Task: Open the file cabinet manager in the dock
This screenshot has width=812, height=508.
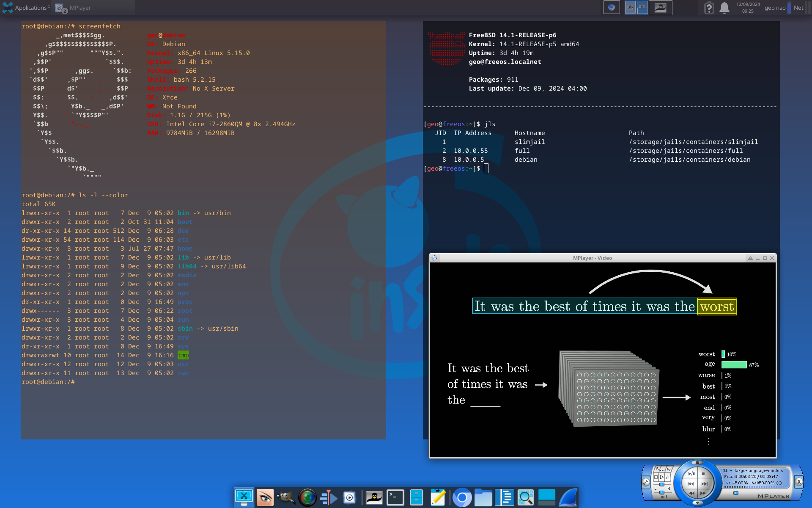Action: 417,497
